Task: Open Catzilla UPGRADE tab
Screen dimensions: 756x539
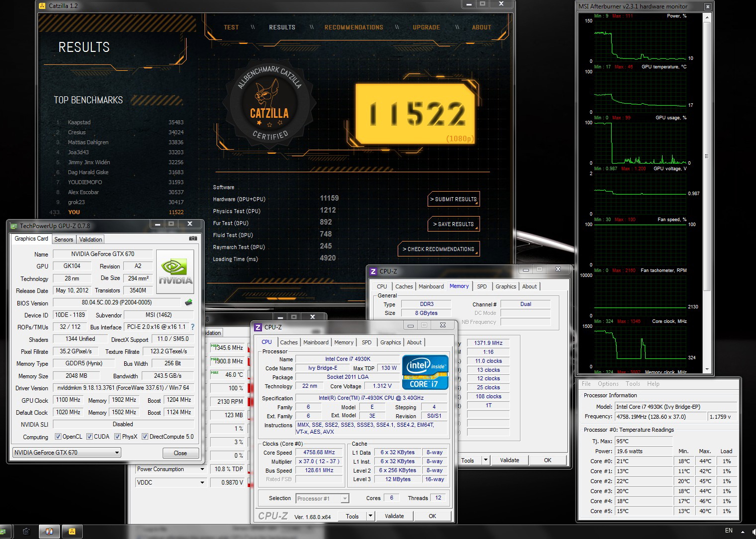Action: (x=426, y=27)
